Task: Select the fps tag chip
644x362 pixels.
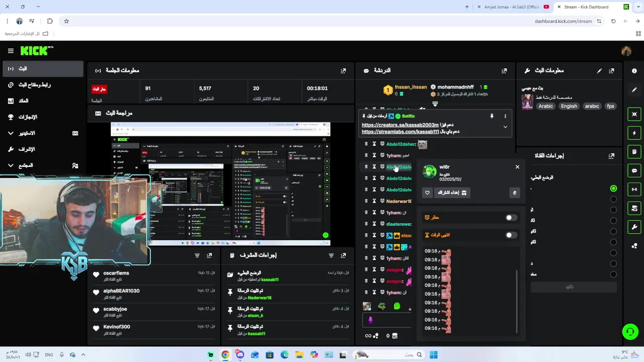Action: click(x=610, y=106)
